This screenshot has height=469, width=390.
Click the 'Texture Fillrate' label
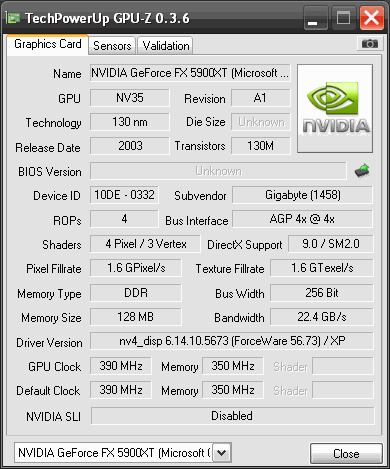pos(230,269)
